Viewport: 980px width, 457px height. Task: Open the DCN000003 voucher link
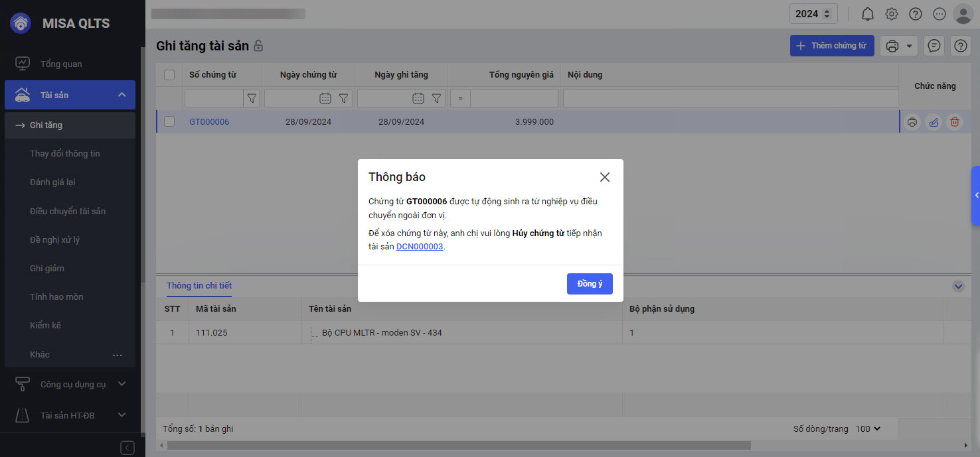[419, 246]
